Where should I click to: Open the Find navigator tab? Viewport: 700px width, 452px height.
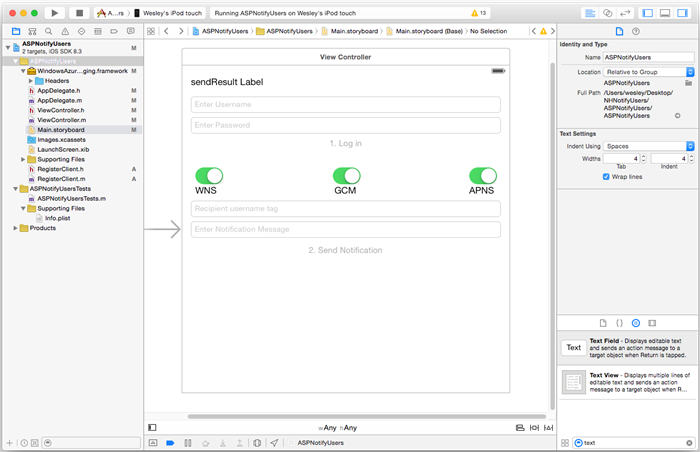tap(49, 31)
